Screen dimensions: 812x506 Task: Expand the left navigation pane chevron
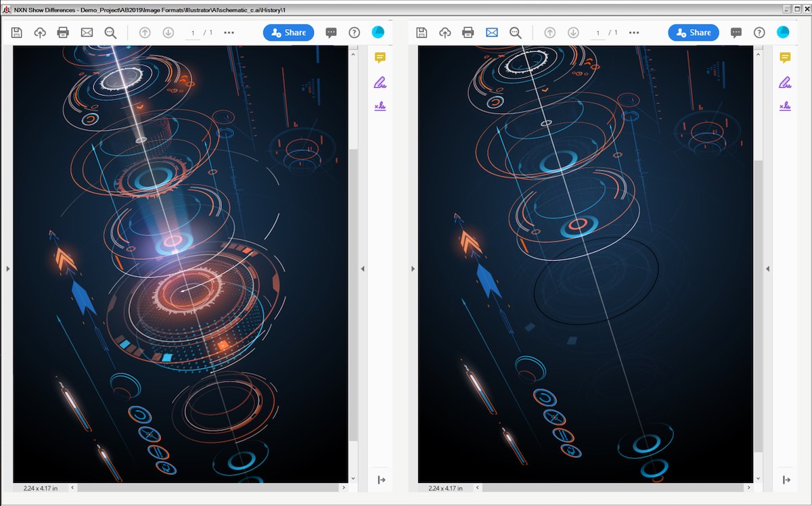pyautogui.click(x=7, y=269)
